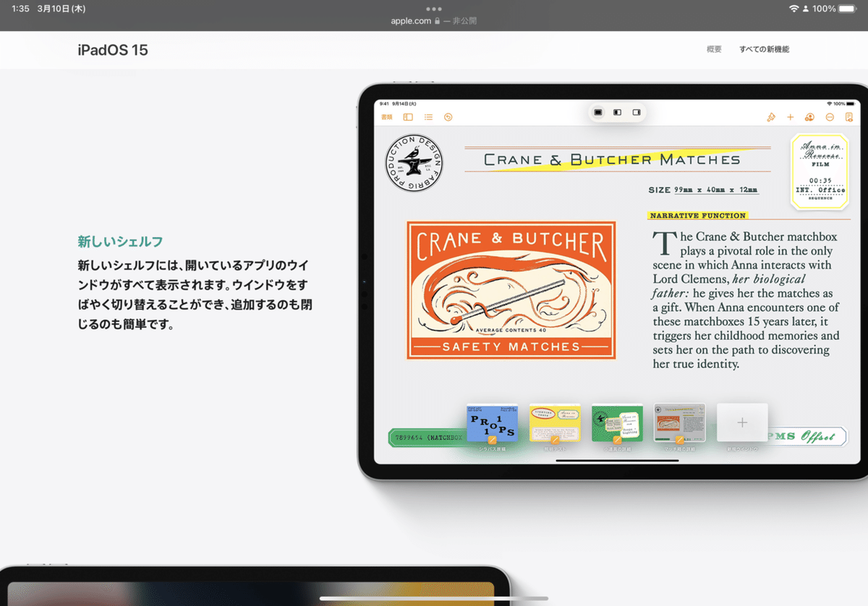The height and width of the screenshot is (606, 868).
Task: Toggle the Pages sidebar view icon
Action: click(x=408, y=117)
